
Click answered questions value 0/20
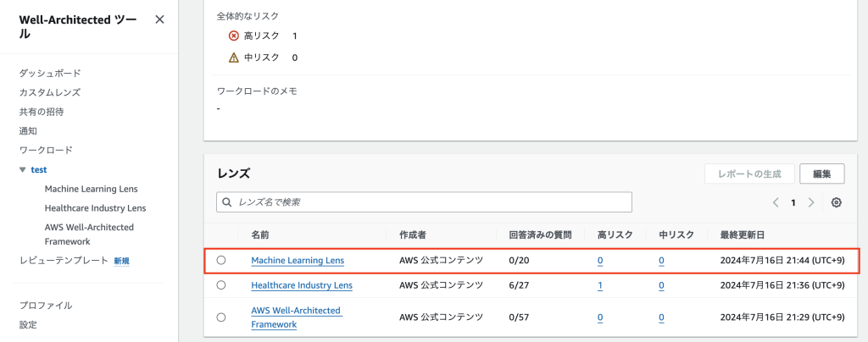point(519,260)
